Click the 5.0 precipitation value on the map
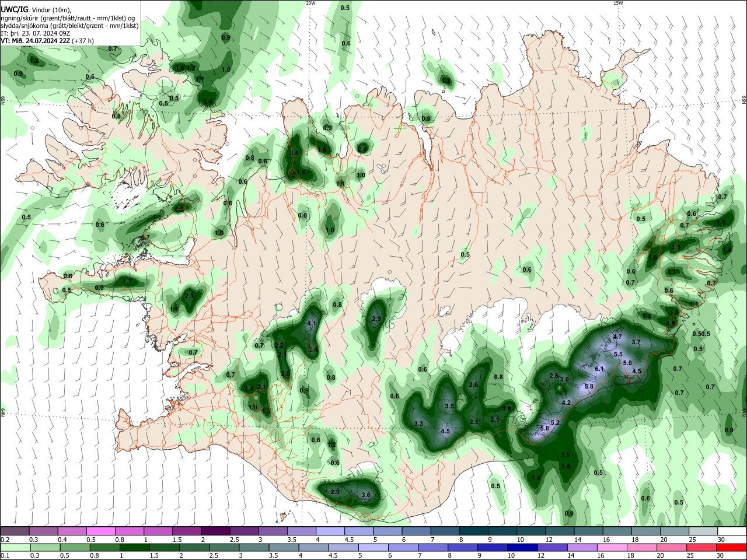The width and height of the screenshot is (747, 560). [x=627, y=363]
